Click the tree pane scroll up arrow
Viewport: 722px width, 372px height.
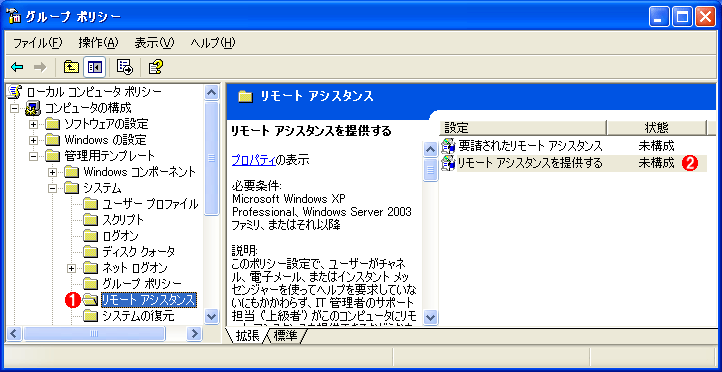tap(211, 93)
